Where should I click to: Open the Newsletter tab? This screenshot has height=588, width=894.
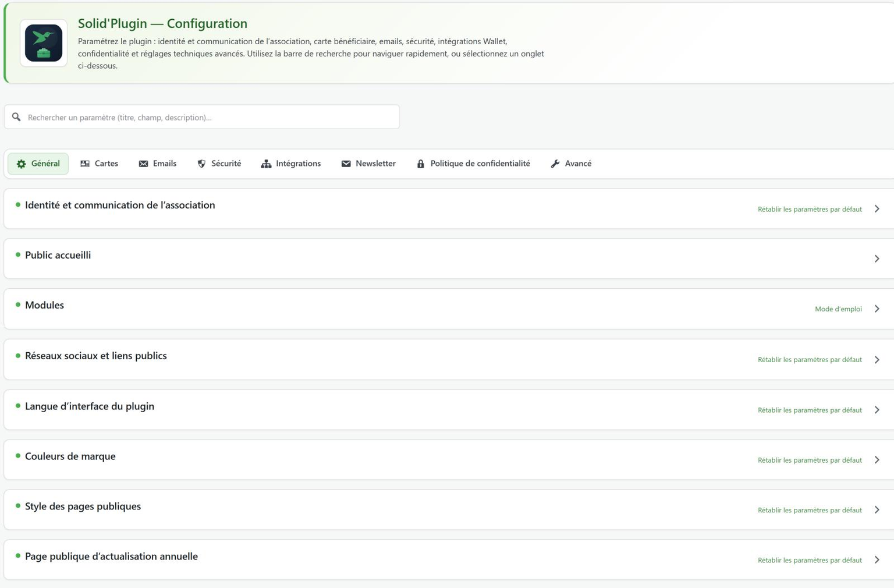(368, 164)
